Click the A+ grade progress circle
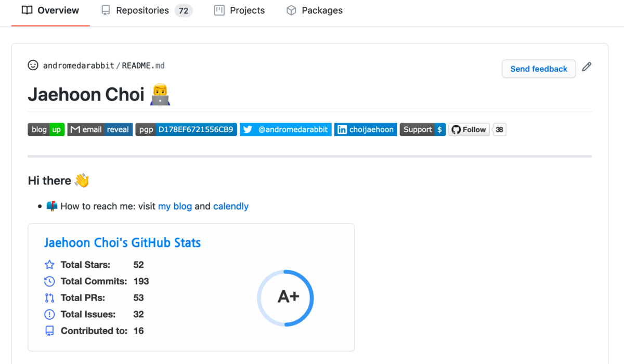624x364 pixels. [285, 298]
